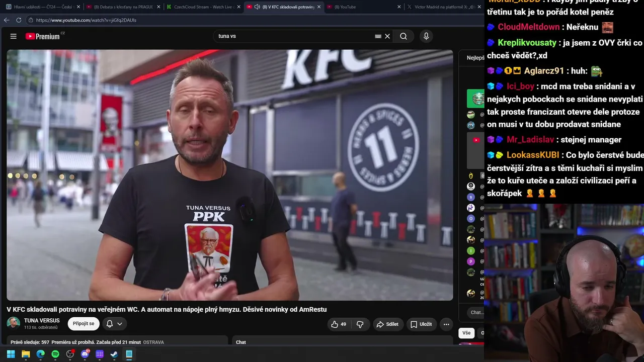Click the '113 tis. odběratelů' subscriber count

[41, 328]
